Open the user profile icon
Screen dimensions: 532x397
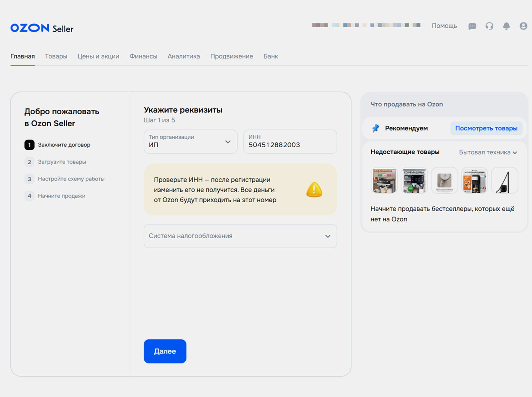pos(523,26)
